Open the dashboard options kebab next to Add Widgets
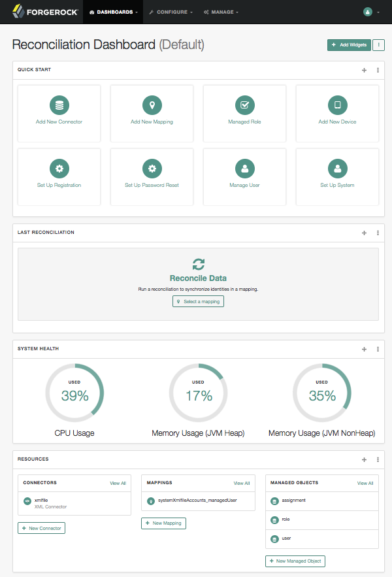The height and width of the screenshot is (577, 392). [x=378, y=45]
